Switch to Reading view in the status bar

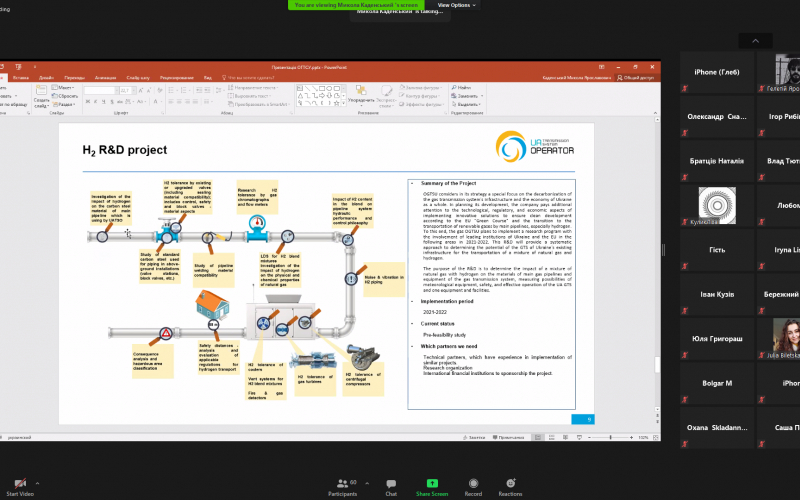coord(565,437)
